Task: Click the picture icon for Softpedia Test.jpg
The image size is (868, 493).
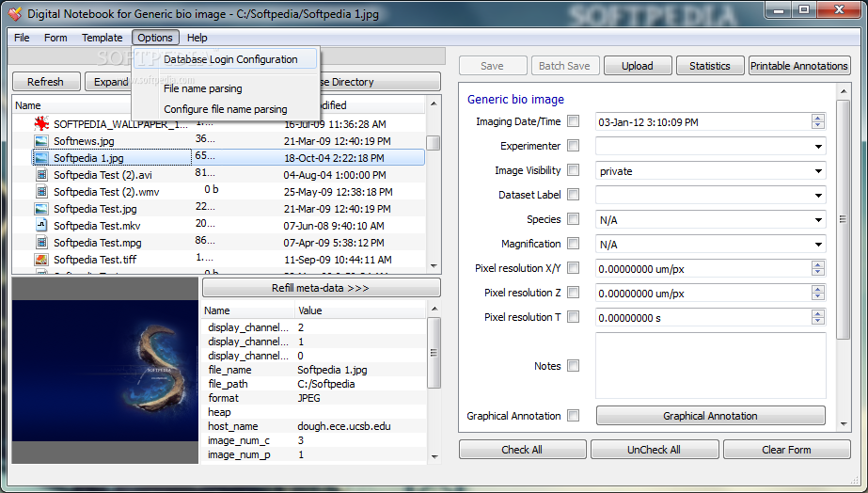Action: coord(41,209)
